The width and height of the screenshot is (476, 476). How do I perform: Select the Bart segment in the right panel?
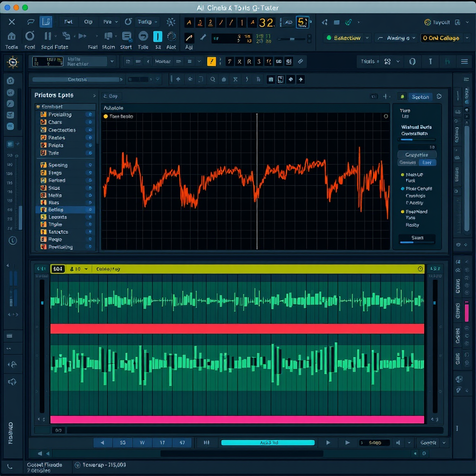427,162
